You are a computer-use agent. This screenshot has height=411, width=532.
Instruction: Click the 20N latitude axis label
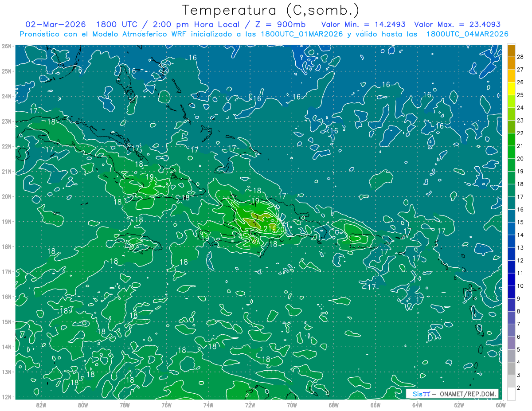coord(6,196)
